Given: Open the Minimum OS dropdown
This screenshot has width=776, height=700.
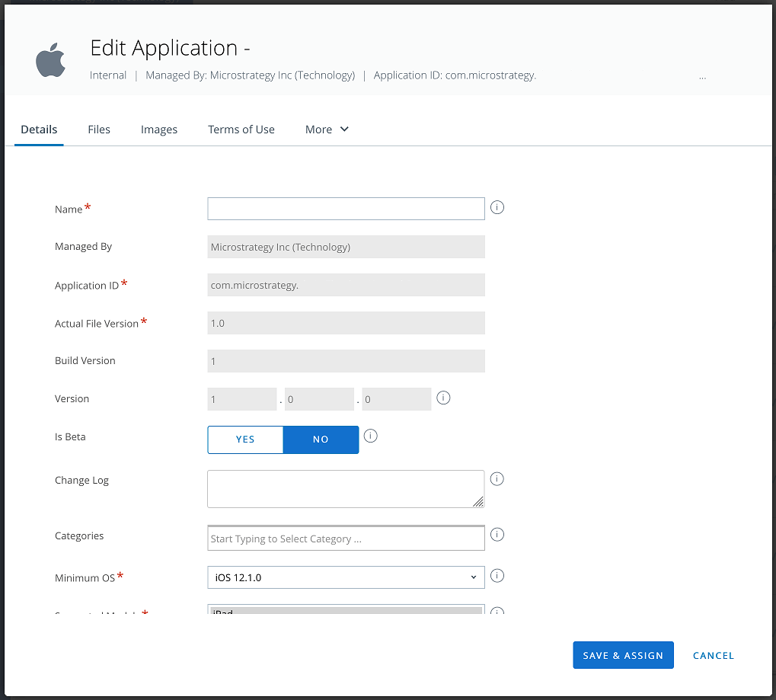Looking at the screenshot, I should tap(346, 577).
